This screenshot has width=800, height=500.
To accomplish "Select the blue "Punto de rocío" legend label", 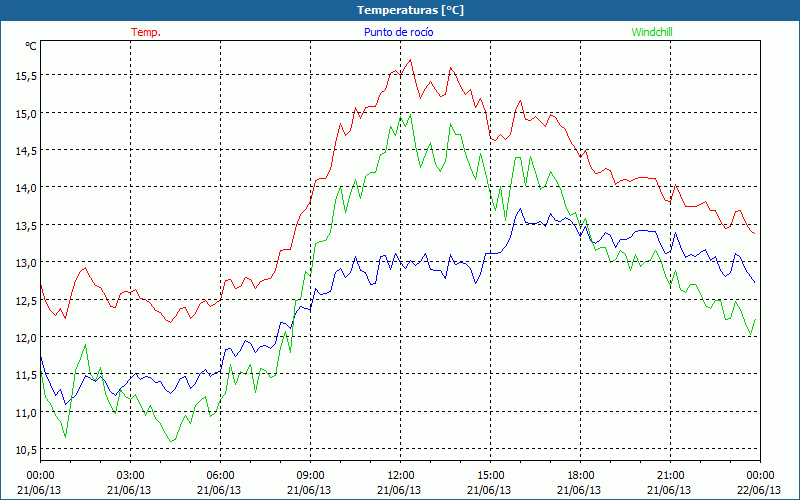I will [398, 32].
